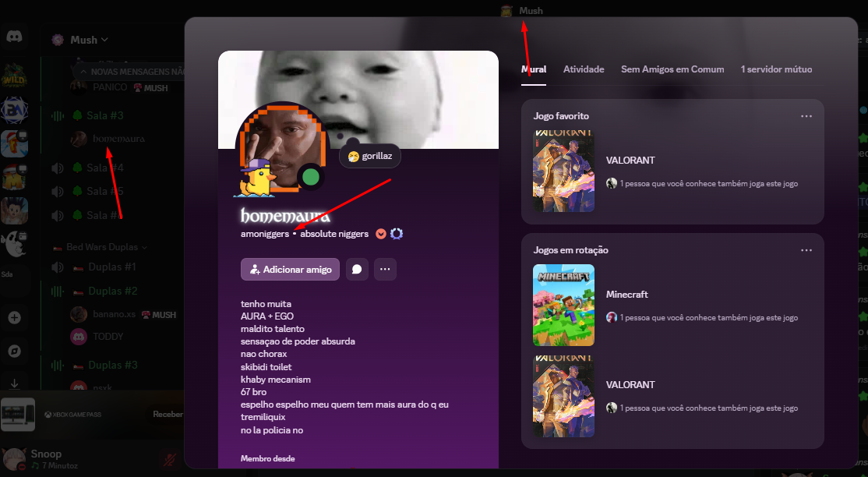Viewport: 868px width, 477px height.
Task: Switch to the Atividade tab
Action: coord(584,69)
